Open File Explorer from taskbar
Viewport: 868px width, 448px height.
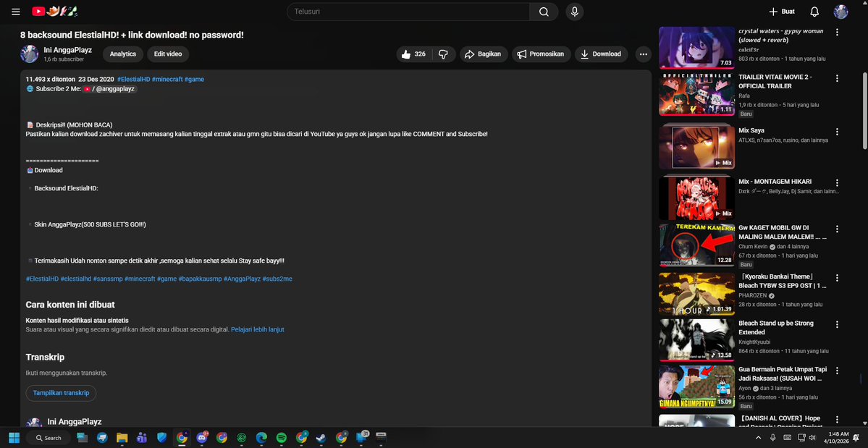(122, 438)
